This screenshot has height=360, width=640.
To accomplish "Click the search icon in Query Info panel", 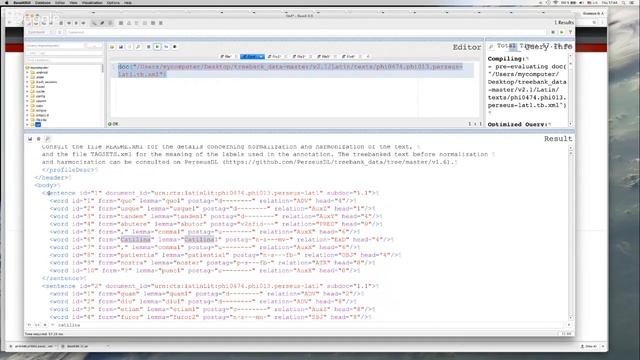I will point(491,47).
